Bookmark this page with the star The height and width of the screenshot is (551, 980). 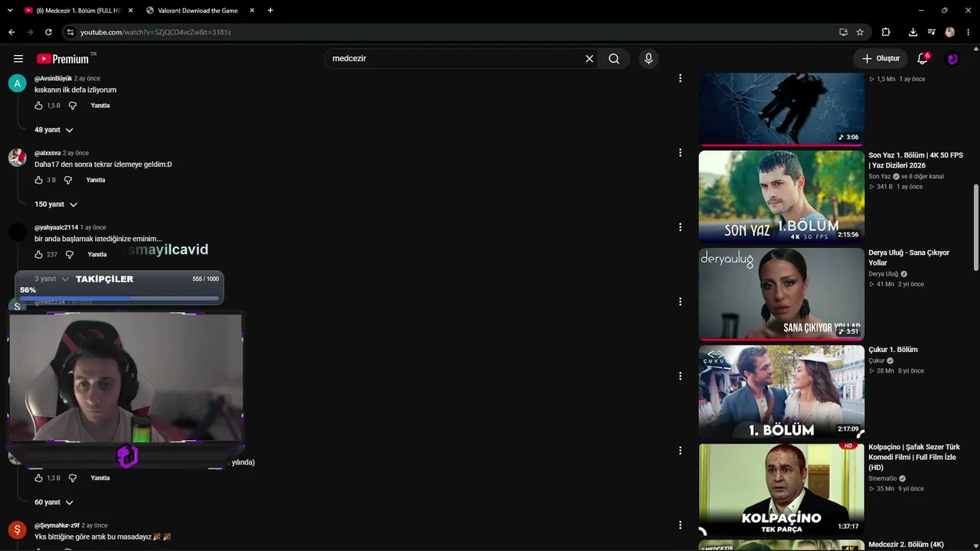pyautogui.click(x=860, y=32)
